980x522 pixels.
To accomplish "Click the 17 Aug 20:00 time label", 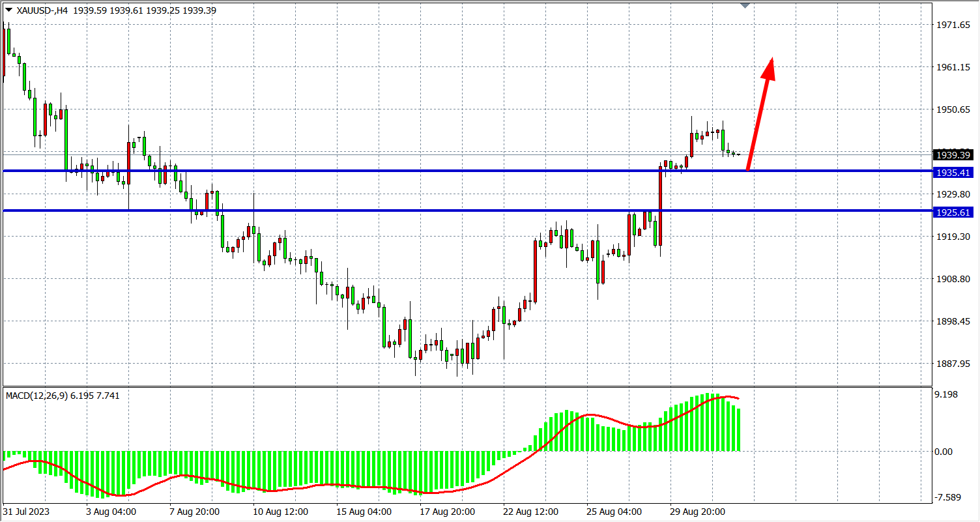I will [x=448, y=512].
